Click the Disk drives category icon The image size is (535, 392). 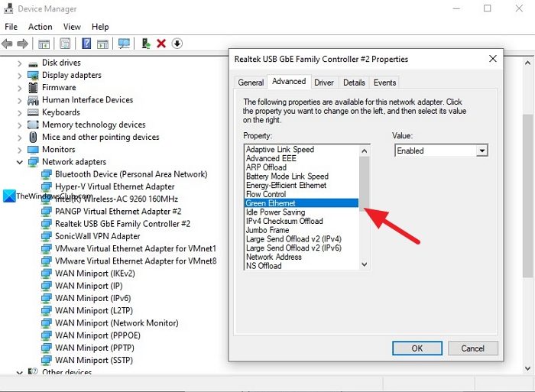pos(33,63)
